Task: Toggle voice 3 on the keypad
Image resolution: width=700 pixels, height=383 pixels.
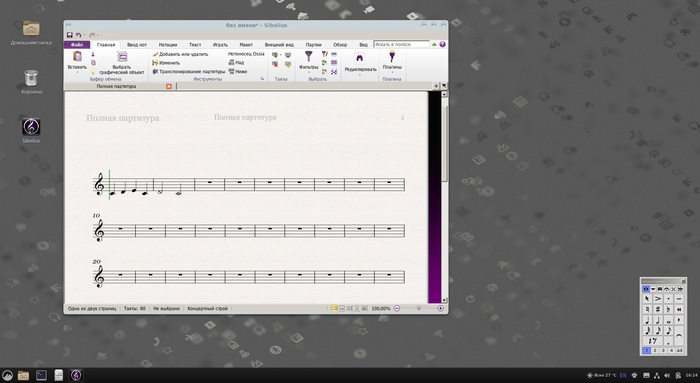Action: coord(663,350)
